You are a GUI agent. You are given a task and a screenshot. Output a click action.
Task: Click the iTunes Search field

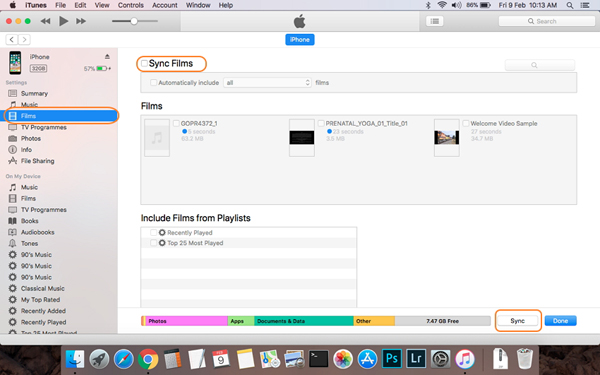pyautogui.click(x=546, y=21)
